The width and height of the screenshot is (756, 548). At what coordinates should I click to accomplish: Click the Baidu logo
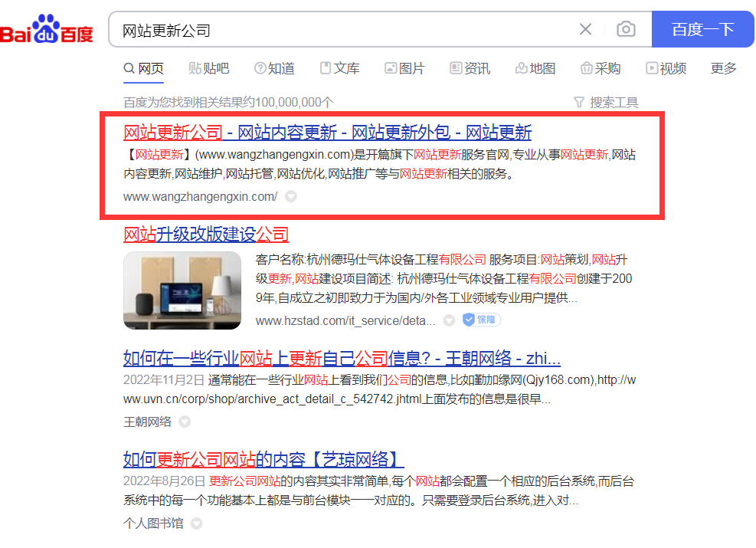(46, 30)
